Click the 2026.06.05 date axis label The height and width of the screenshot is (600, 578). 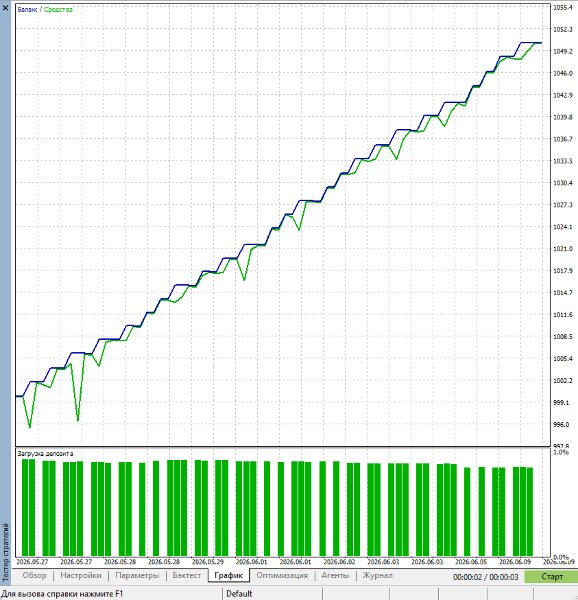(471, 562)
